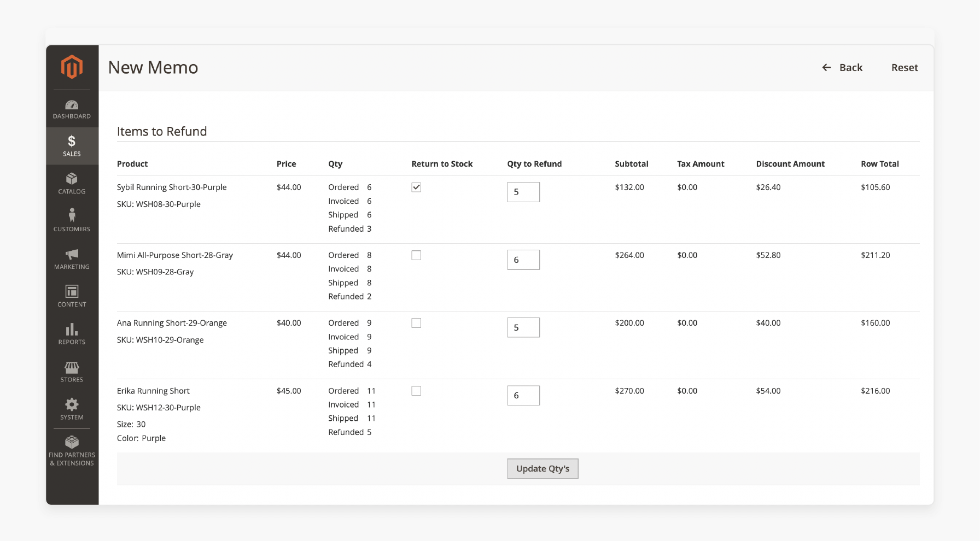980x541 pixels.
Task: Select the 'Mimi All-Purpose Short-28-Gray' product name
Action: pos(175,255)
